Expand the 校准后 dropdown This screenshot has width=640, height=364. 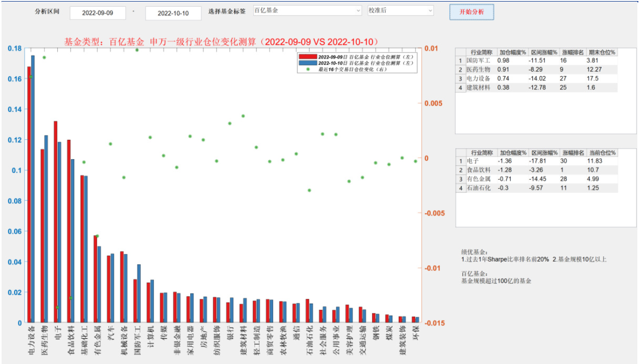pos(400,11)
